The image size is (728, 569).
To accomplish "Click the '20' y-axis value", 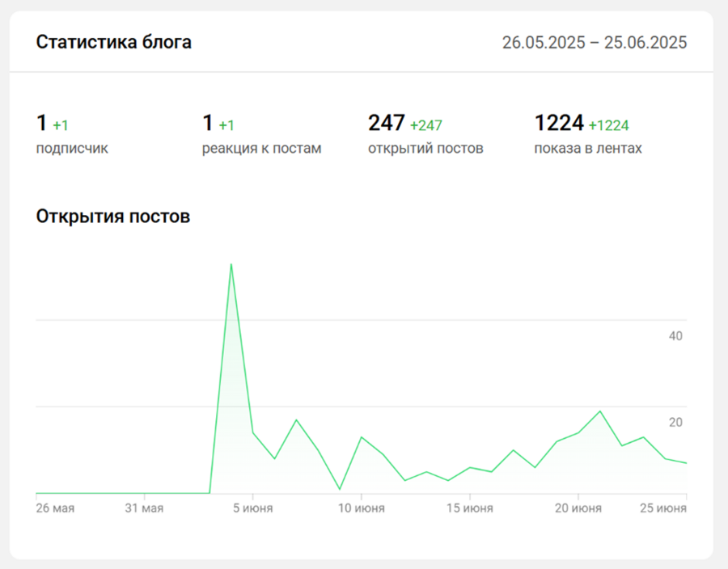I will pyautogui.click(x=675, y=423).
